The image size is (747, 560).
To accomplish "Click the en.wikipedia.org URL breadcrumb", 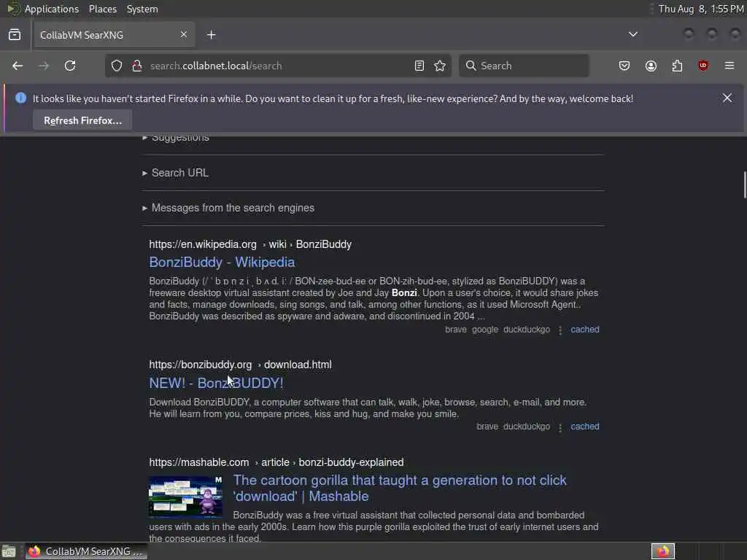I will (x=250, y=244).
